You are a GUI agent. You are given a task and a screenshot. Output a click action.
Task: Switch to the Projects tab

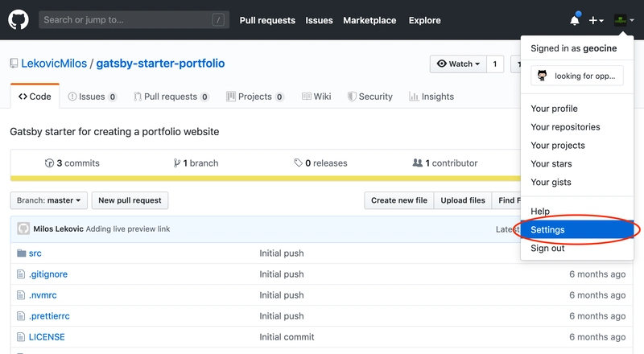[255, 97]
